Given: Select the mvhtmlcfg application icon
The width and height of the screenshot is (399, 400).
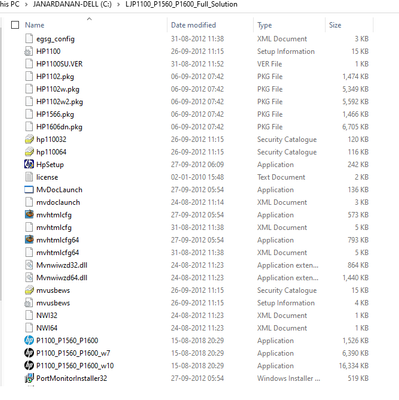Looking at the screenshot, I should pyautogui.click(x=29, y=215).
